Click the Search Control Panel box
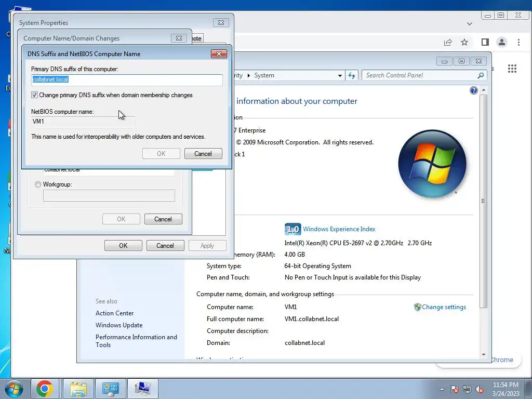 pos(424,75)
